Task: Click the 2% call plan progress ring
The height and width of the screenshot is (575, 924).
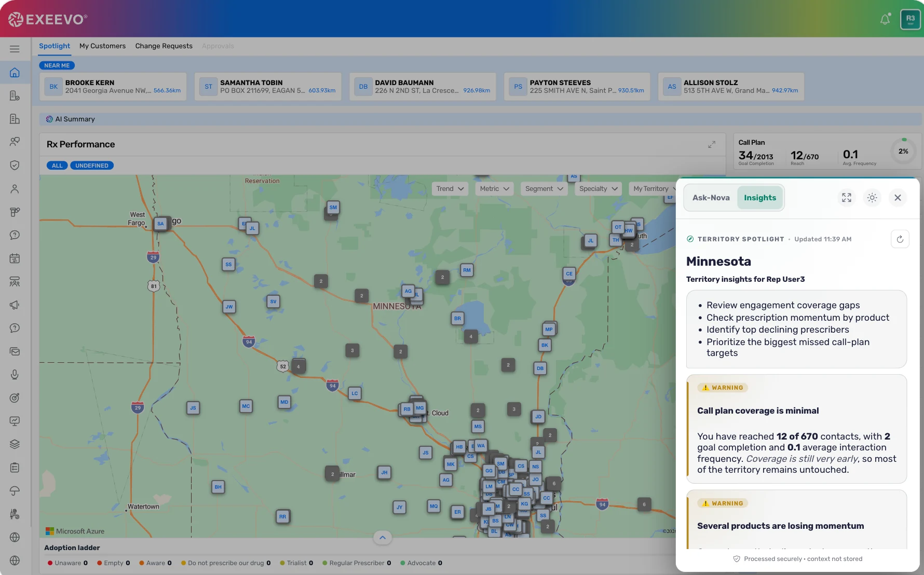Action: click(x=903, y=151)
